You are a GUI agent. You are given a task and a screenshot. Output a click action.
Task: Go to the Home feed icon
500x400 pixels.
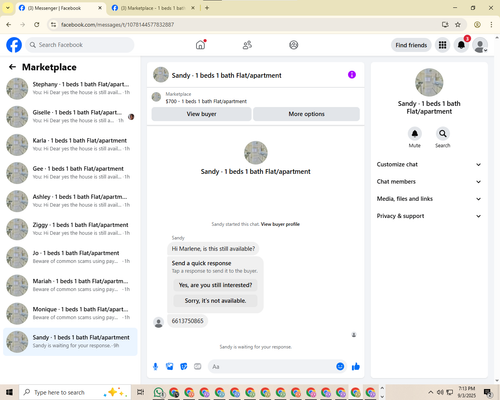(200, 45)
